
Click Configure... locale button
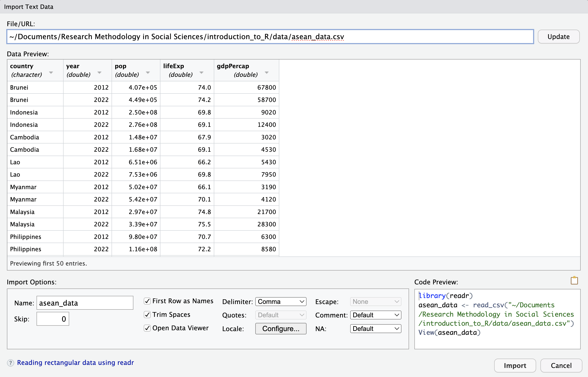pyautogui.click(x=281, y=329)
